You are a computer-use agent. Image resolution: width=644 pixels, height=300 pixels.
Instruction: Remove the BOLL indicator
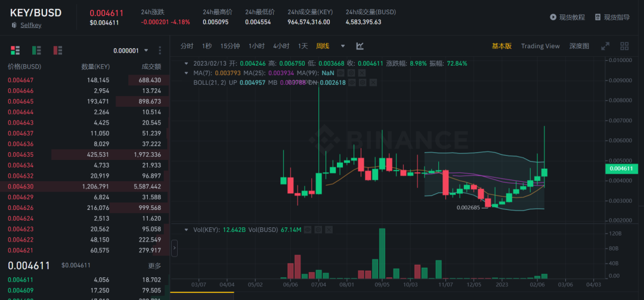373,82
